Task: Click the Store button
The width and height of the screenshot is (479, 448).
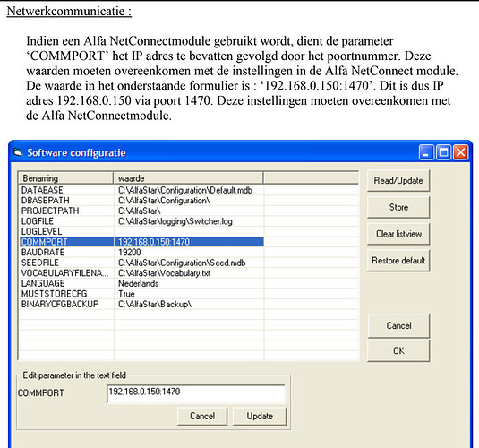Action: pyautogui.click(x=398, y=207)
